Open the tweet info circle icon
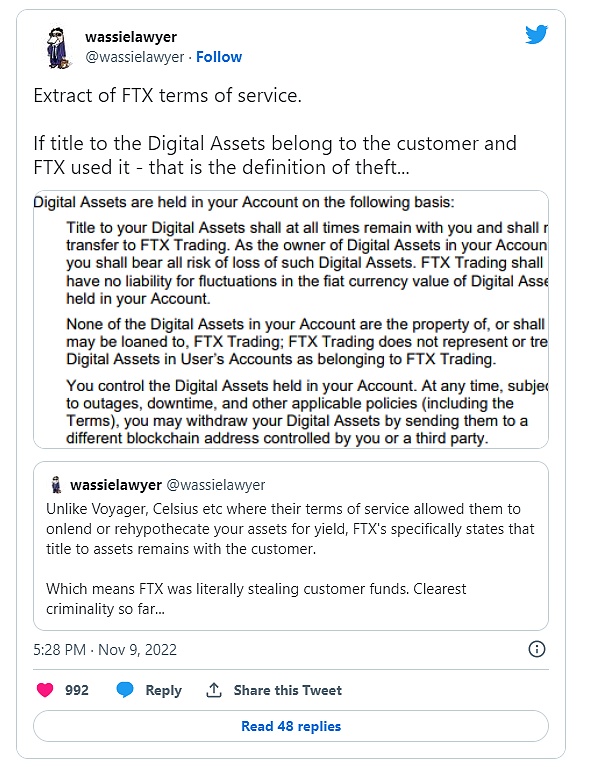The image size is (592, 767). (537, 649)
